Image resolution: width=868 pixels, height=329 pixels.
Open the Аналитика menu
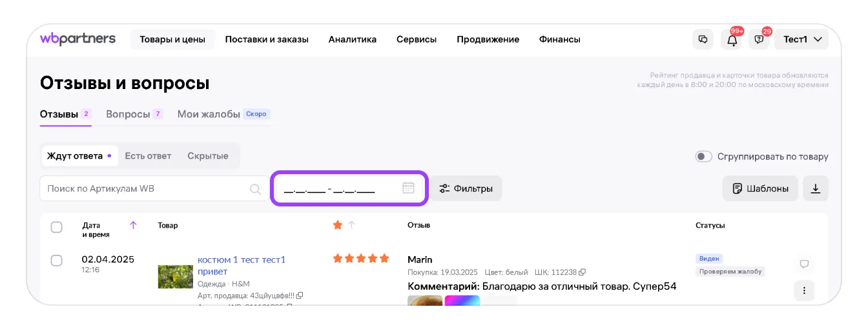(x=352, y=39)
